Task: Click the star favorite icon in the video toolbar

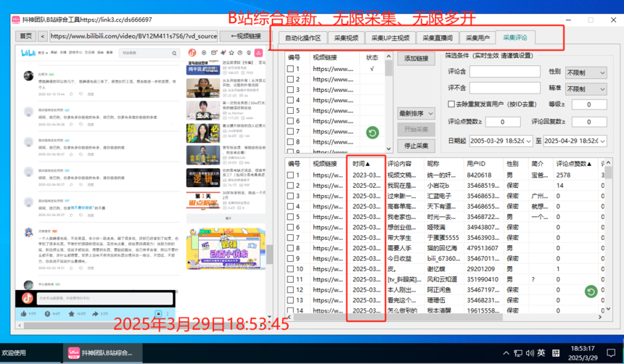Action: coord(71,313)
